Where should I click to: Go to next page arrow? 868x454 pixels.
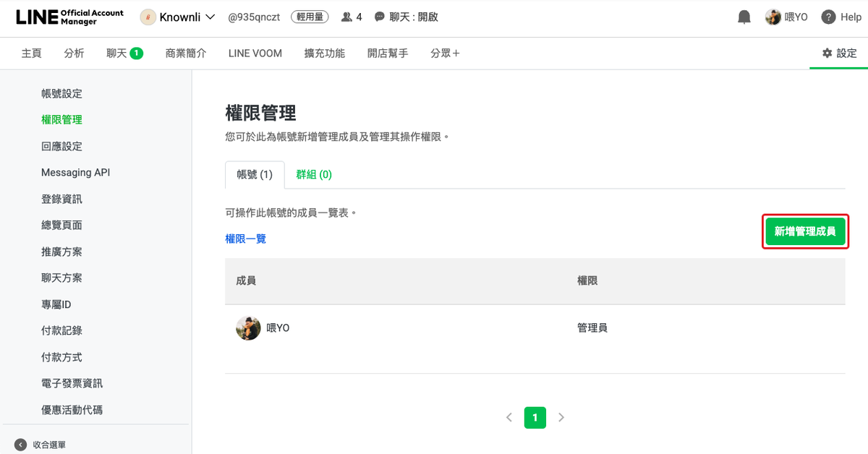561,417
